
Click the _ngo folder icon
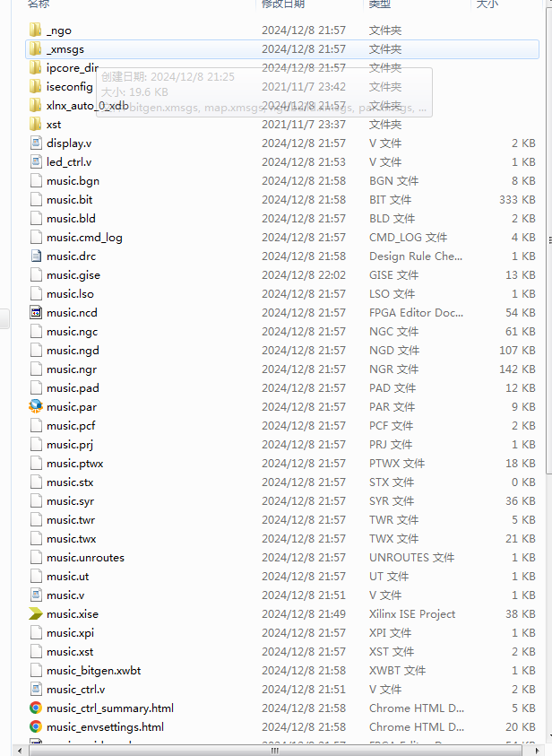[35, 30]
